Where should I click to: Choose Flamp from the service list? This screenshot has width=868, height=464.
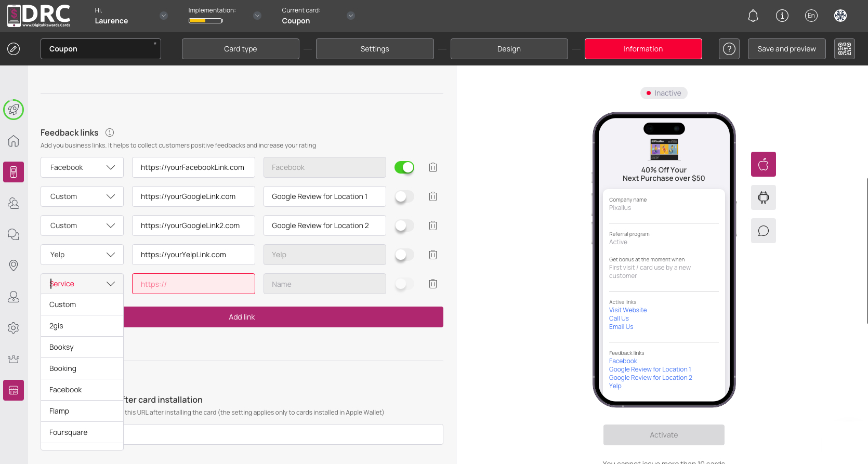82,411
